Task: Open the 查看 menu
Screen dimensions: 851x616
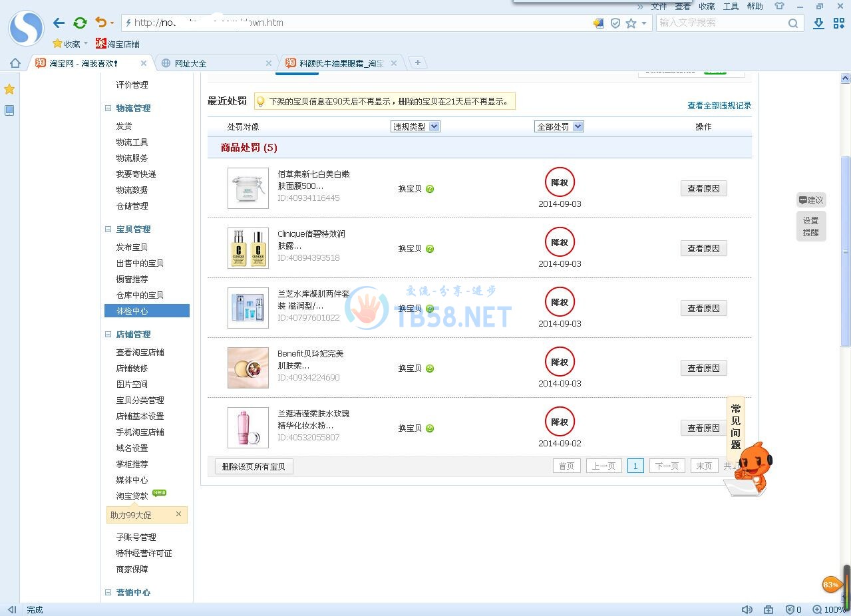Action: pyautogui.click(x=683, y=7)
